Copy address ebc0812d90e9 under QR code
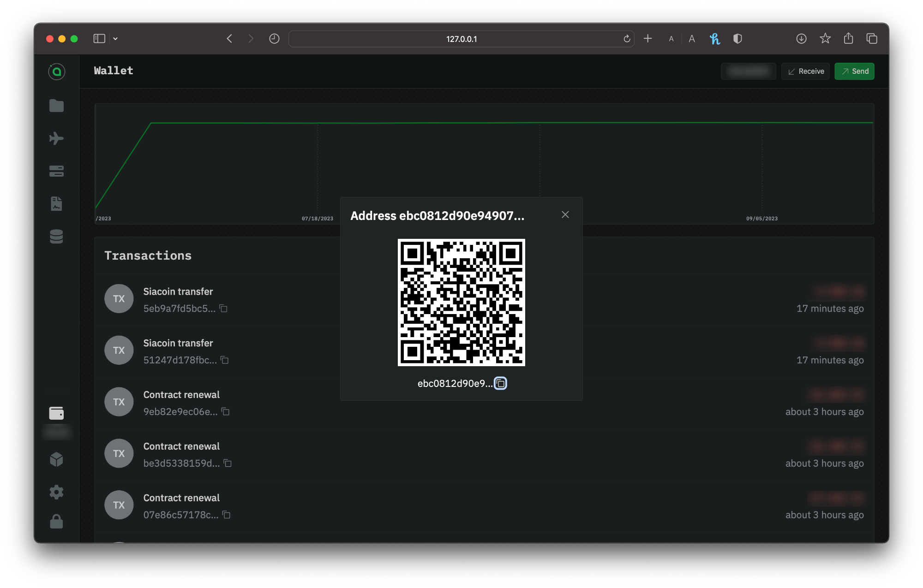This screenshot has width=923, height=588. point(500,383)
